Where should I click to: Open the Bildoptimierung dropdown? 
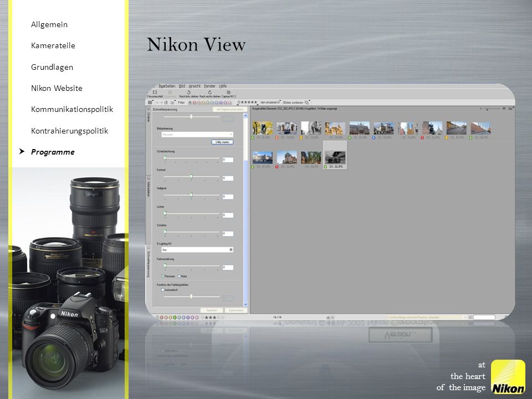pos(197,134)
